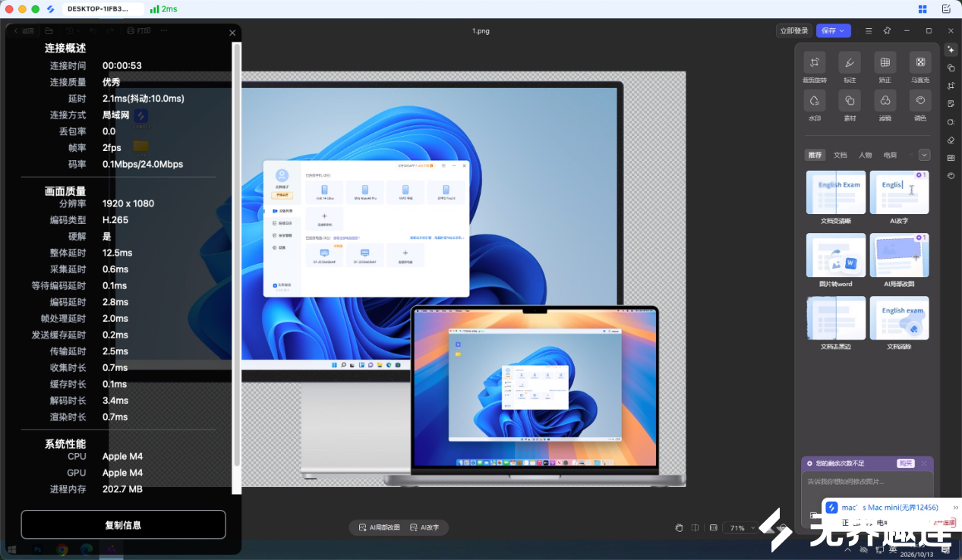Expand the category tabs chevron dropdown
The image size is (962, 560).
[x=924, y=155]
